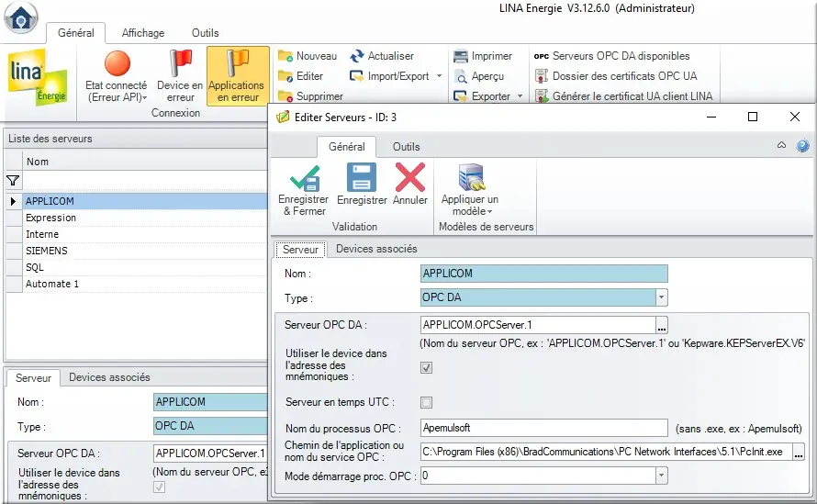Click Nom column header in server list
Image resolution: width=817 pixels, height=504 pixels.
(145, 162)
